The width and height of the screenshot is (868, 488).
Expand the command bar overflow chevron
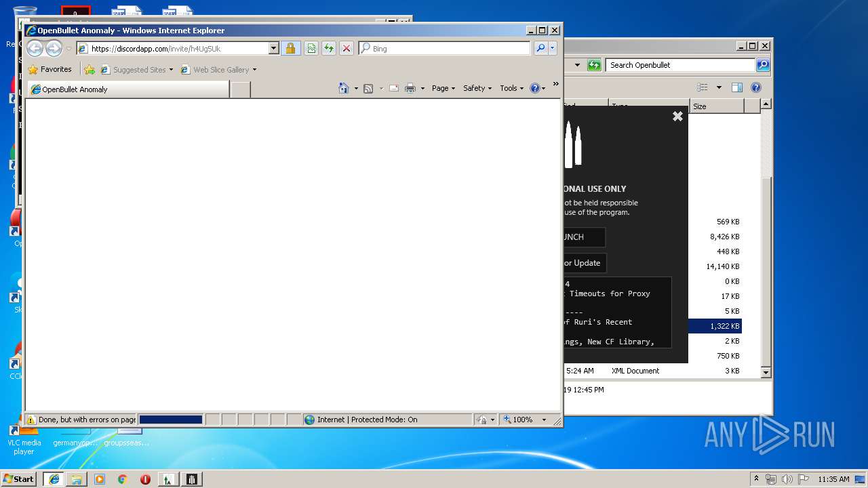pos(556,84)
